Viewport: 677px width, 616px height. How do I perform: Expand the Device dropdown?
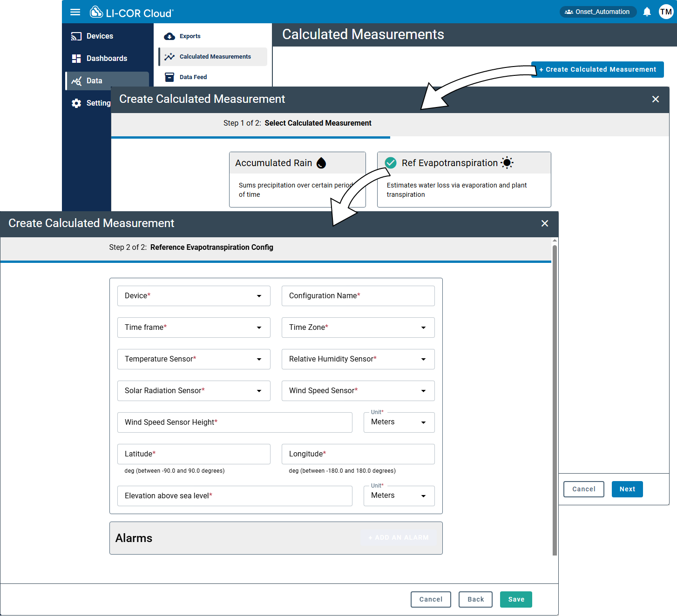[194, 296]
